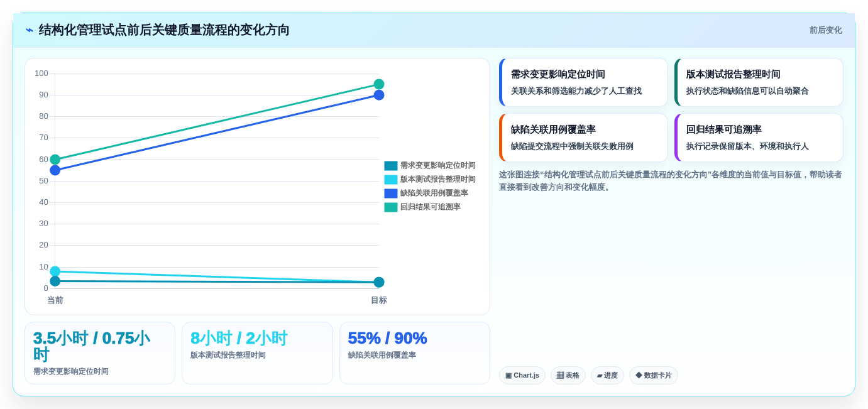Click legend text 回归结果可追溯率

[x=431, y=207]
